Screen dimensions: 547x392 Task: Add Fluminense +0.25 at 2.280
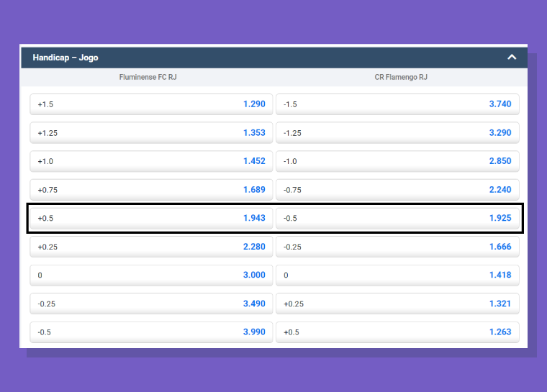point(151,247)
